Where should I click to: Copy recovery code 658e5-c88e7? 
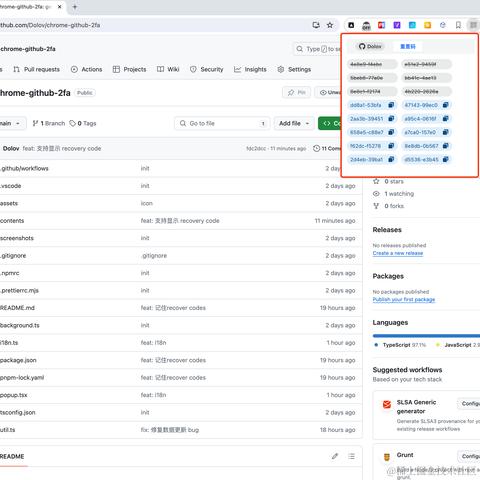coord(391,132)
